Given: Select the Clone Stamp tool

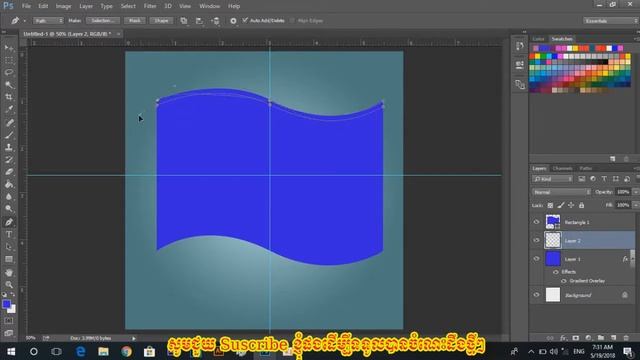Looking at the screenshot, I should pyautogui.click(x=9, y=147).
